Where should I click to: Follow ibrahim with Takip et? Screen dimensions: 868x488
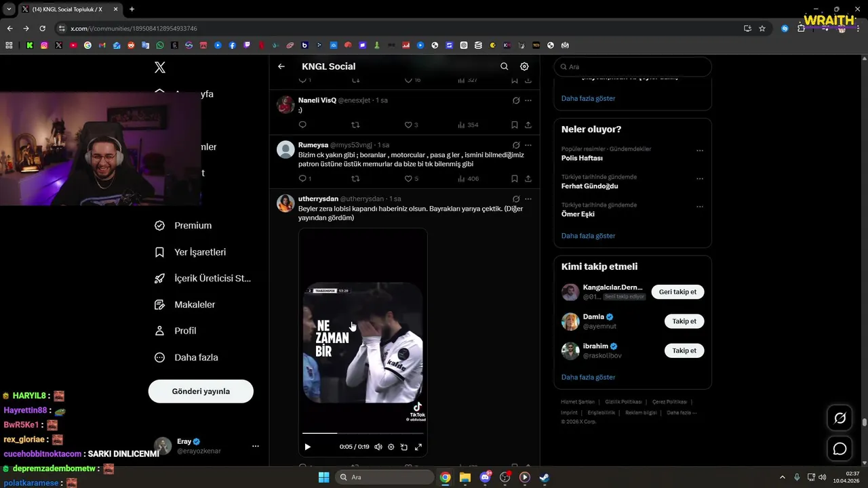(684, 350)
